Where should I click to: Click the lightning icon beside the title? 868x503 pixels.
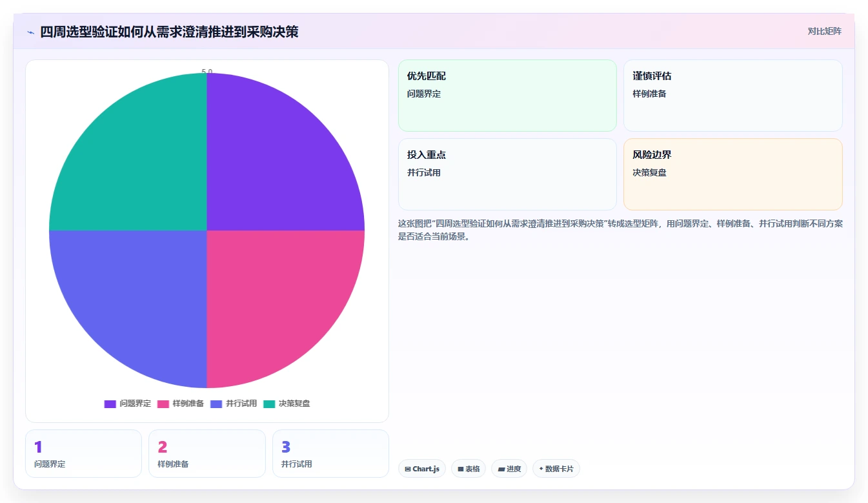(30, 32)
